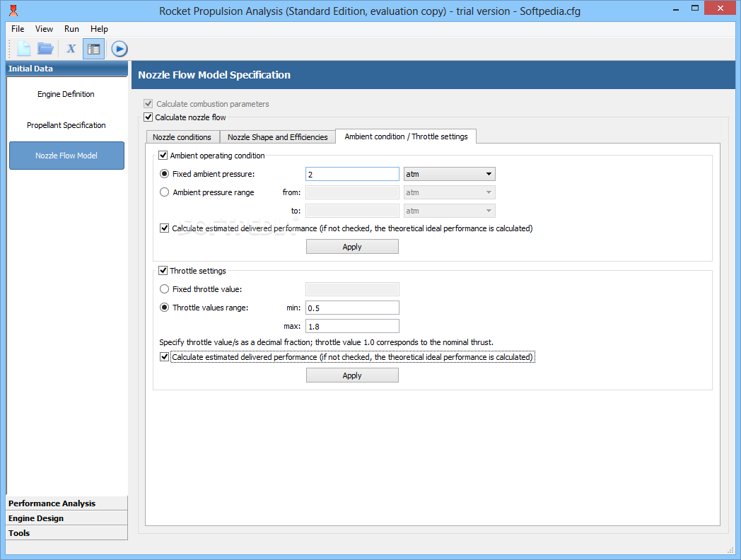Uncheck Throttle settings checkbox
The image size is (741, 560).
pyautogui.click(x=163, y=270)
